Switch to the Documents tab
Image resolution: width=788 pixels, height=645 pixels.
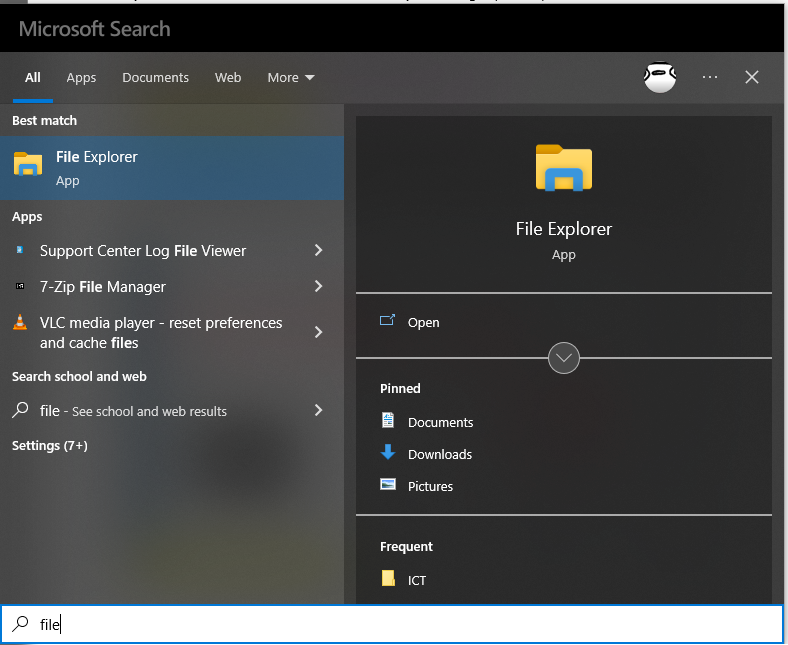[155, 77]
